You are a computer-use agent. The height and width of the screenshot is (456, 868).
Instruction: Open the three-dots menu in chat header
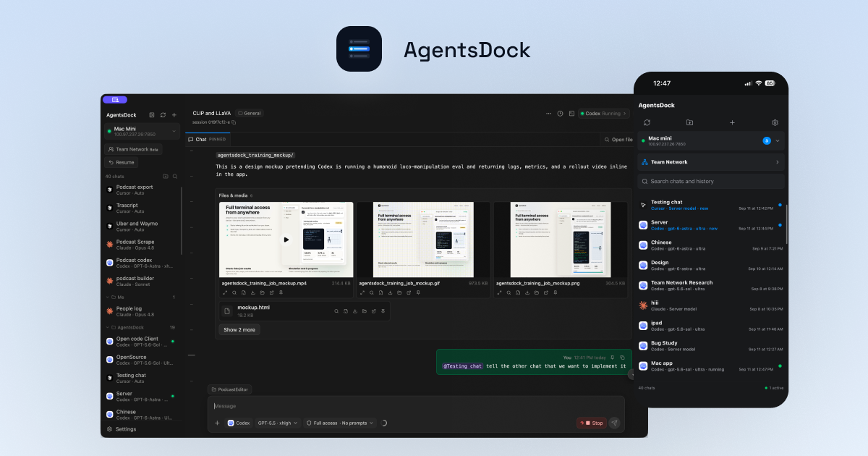pyautogui.click(x=549, y=114)
